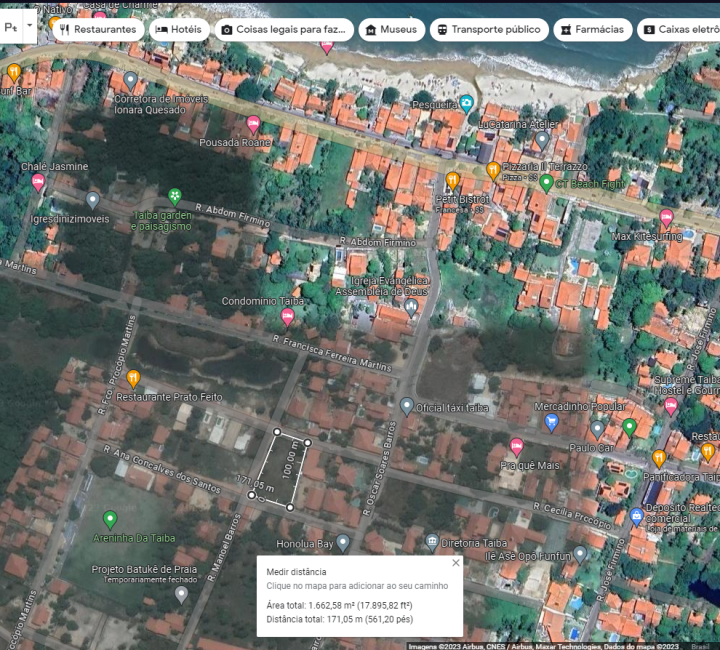Select the Condominio Taiba hotel pin
This screenshot has height=650, width=720.
tap(287, 317)
